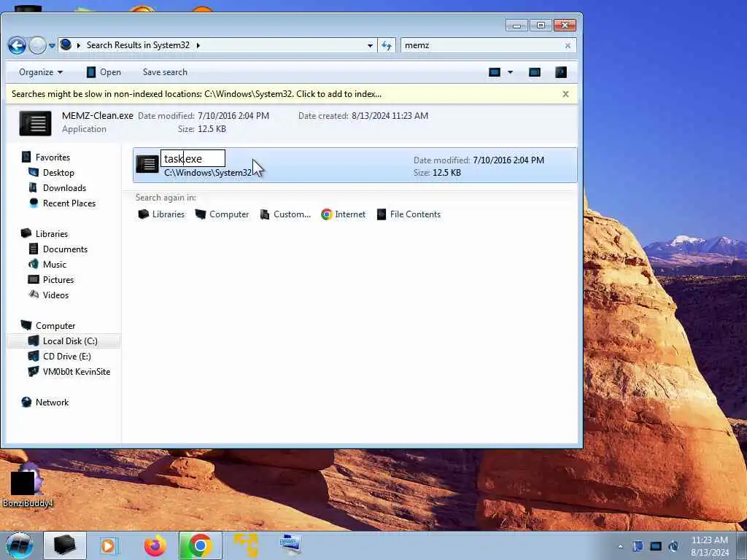The height and width of the screenshot is (560, 747).
Task: Toggle the preview pane
Action: (x=535, y=72)
